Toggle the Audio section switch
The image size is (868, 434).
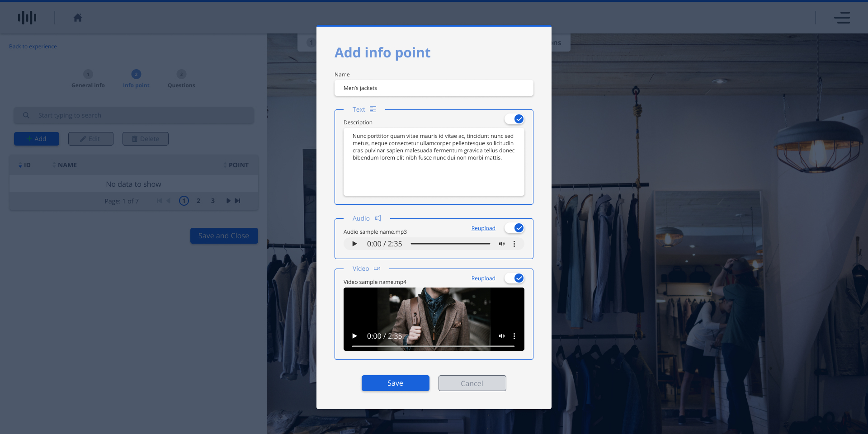(x=514, y=228)
